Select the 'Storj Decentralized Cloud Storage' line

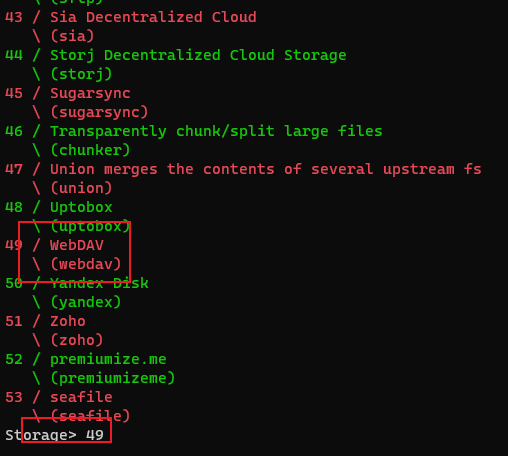(176, 55)
